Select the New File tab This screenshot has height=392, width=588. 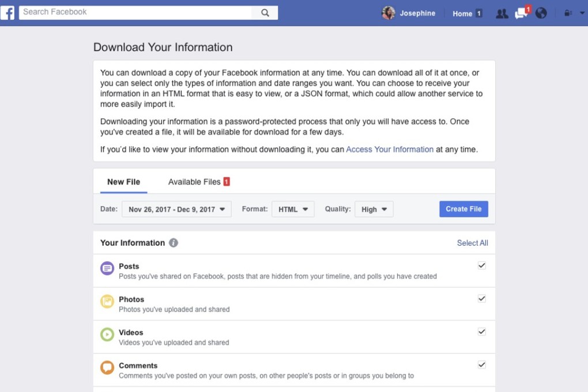(x=123, y=181)
